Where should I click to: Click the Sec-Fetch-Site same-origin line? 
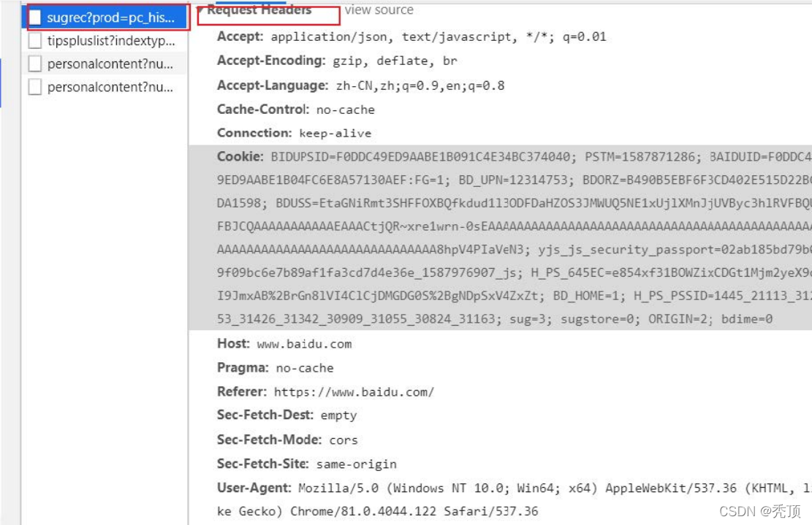(307, 464)
